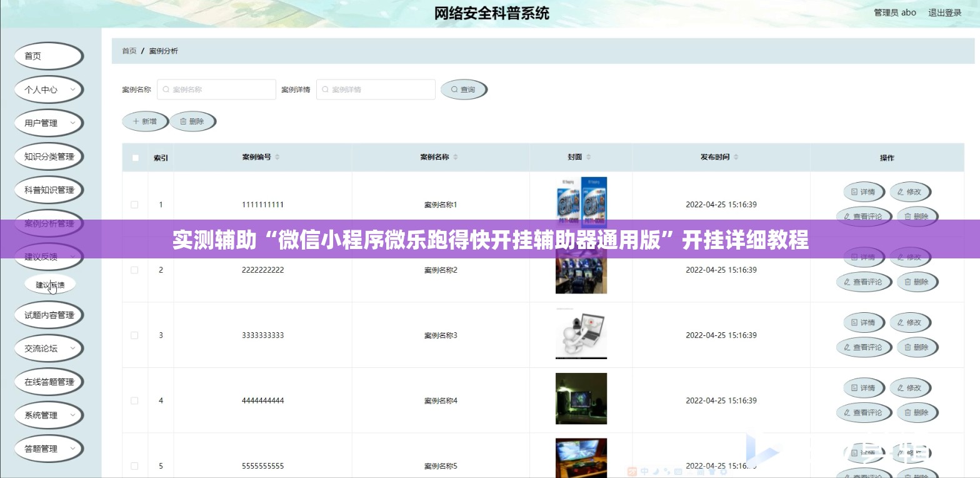Expand the 交流论坛 sidebar menu
980x478 pixels.
pyautogui.click(x=48, y=348)
